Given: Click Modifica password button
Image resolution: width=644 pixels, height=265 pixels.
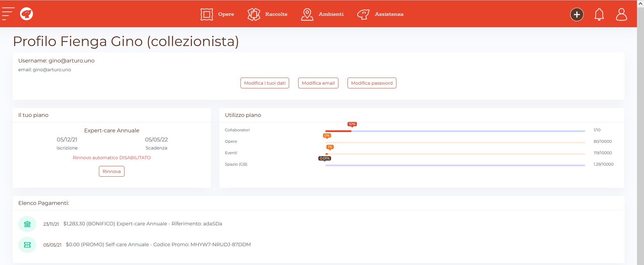Looking at the screenshot, I should (372, 83).
